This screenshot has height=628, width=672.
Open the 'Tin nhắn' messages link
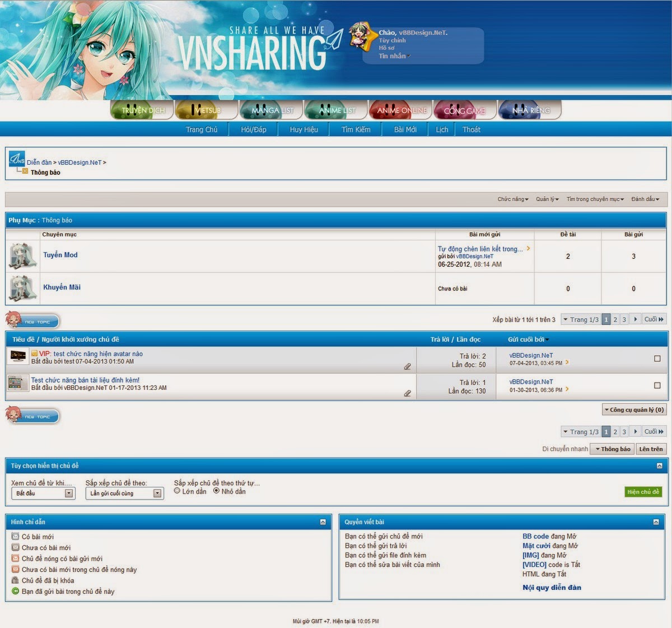pos(392,56)
